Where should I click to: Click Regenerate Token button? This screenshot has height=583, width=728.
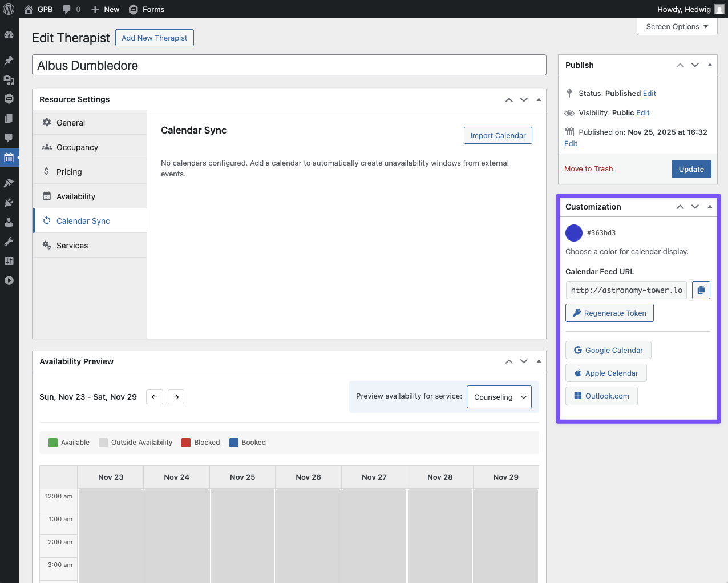click(x=609, y=313)
